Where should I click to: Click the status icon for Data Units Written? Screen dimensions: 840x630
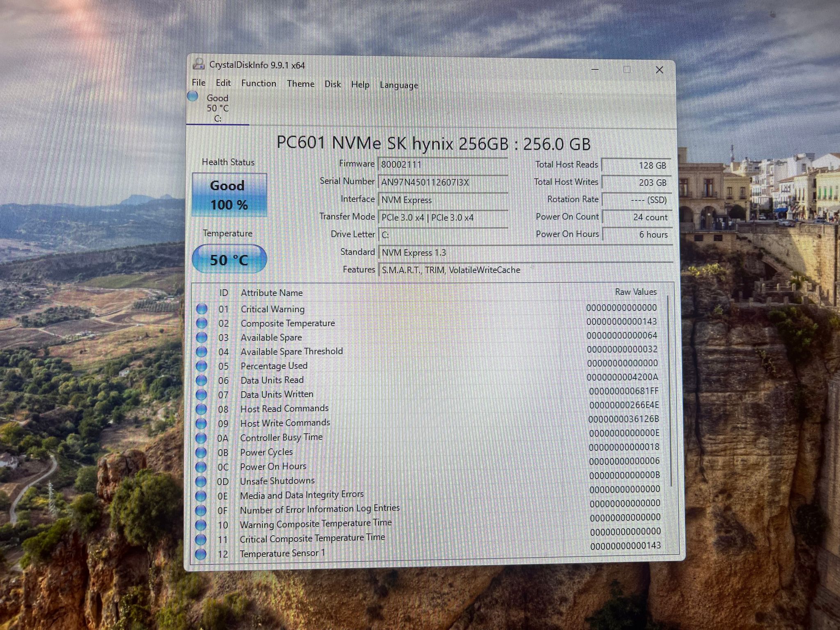tap(201, 395)
